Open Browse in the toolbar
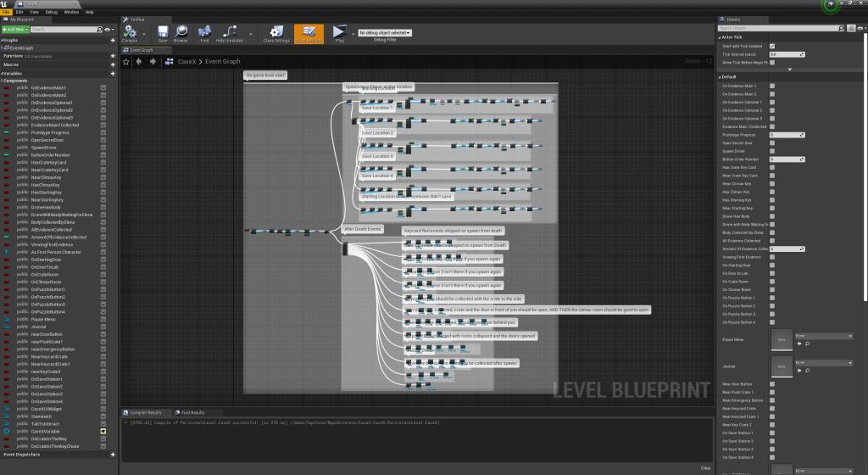The width and height of the screenshot is (868, 475). [x=181, y=34]
